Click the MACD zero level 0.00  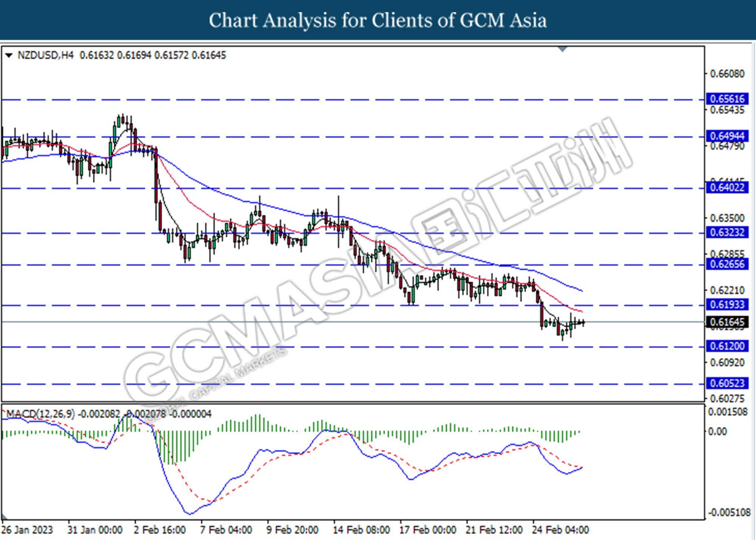[717, 431]
